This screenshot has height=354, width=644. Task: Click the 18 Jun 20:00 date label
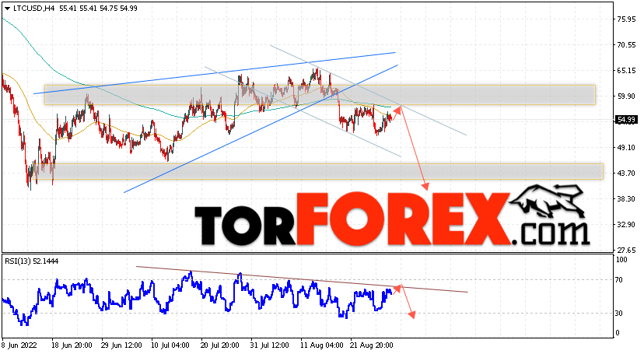tap(72, 345)
